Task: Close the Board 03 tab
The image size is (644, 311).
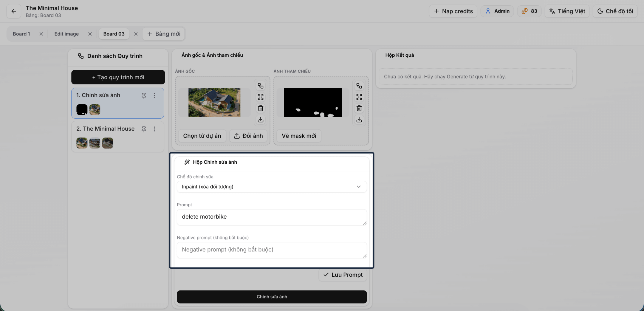Action: (x=136, y=34)
